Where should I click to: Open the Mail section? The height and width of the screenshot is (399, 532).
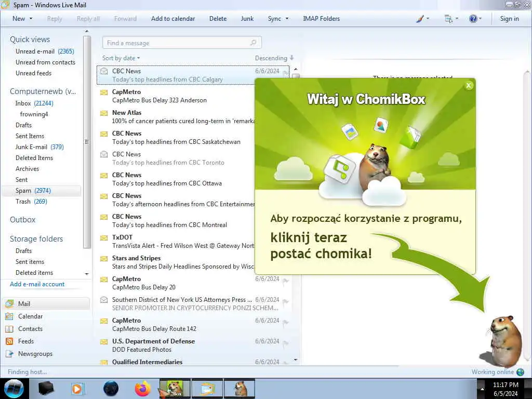pos(46,303)
